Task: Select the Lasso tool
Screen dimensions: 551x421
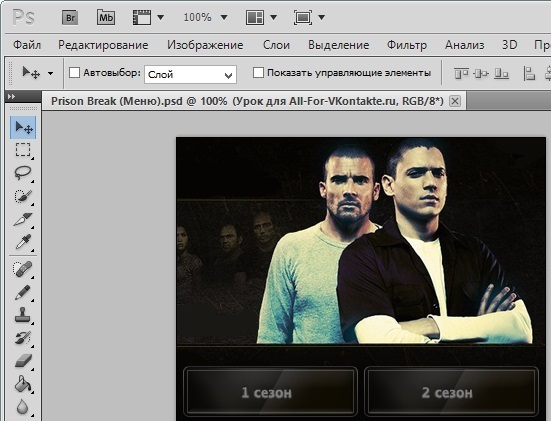Action: pos(23,173)
